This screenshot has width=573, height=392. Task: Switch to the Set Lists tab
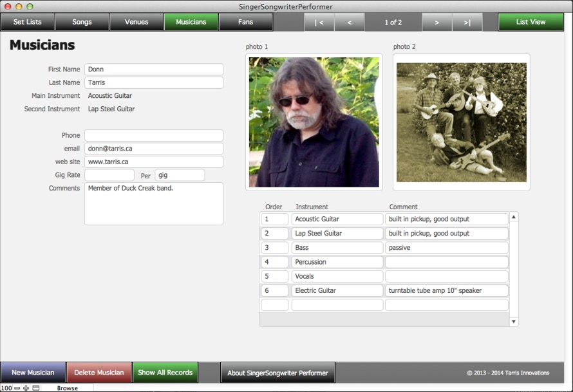[27, 22]
